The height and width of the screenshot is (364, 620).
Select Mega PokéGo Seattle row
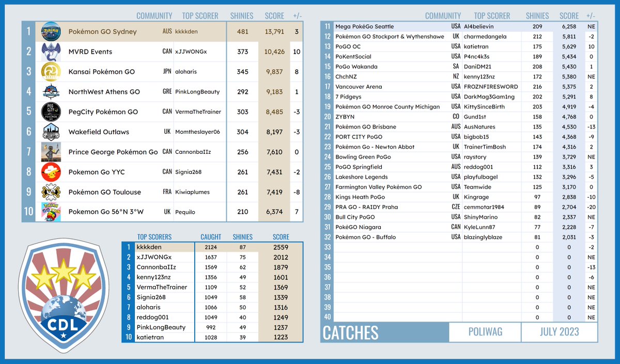[x=460, y=26]
